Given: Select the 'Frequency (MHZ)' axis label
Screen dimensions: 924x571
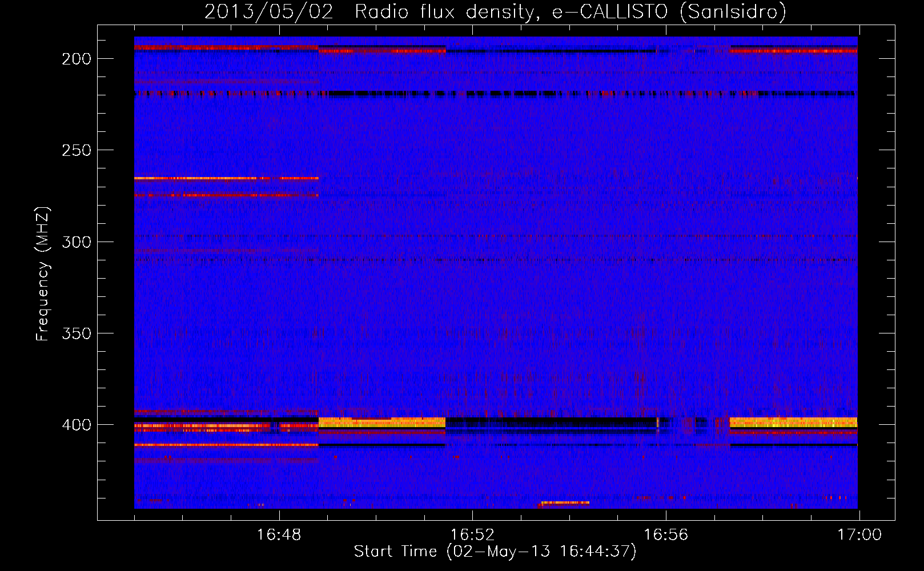Looking at the screenshot, I should 43,274.
